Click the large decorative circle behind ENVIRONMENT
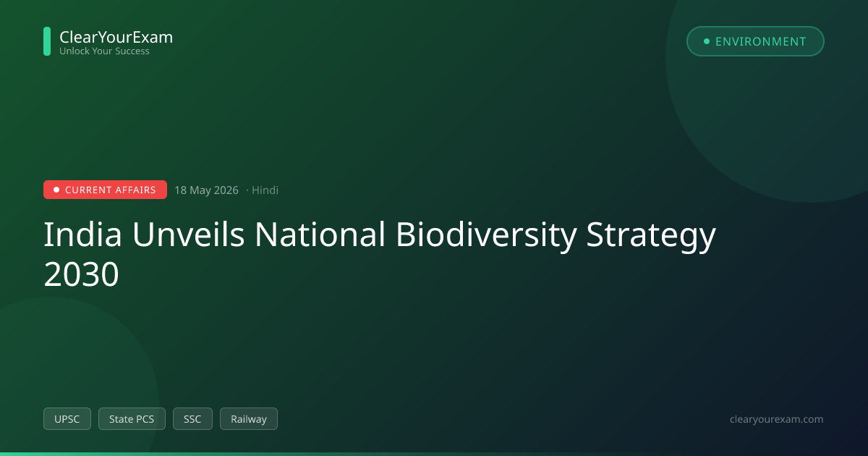 767,101
